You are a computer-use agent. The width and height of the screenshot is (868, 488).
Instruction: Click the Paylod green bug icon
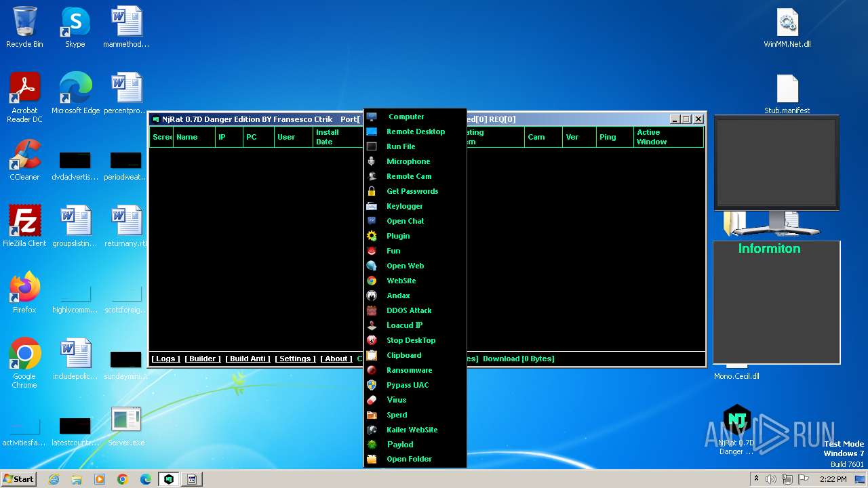[372, 445]
